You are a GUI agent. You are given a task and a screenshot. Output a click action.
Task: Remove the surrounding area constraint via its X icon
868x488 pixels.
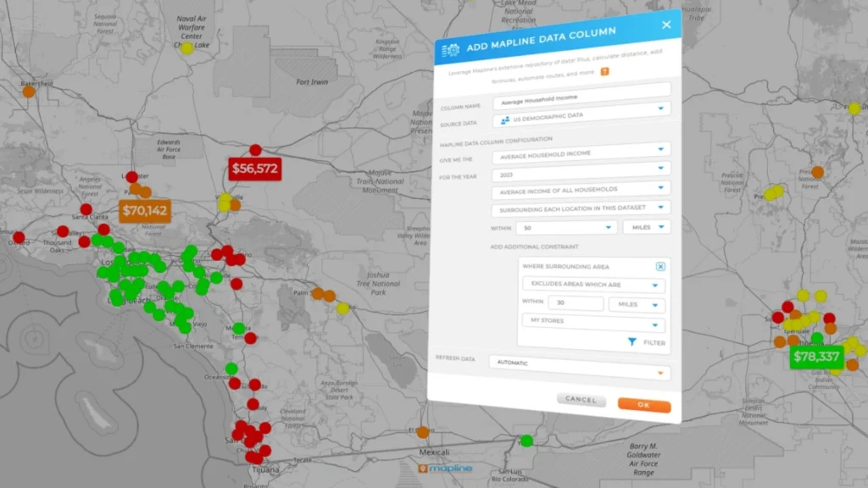pos(660,267)
